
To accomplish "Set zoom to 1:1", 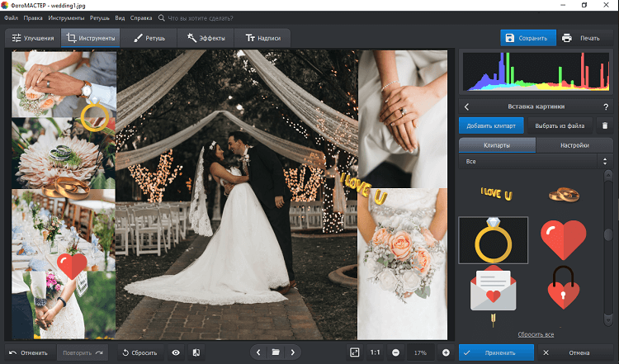I will (x=375, y=352).
